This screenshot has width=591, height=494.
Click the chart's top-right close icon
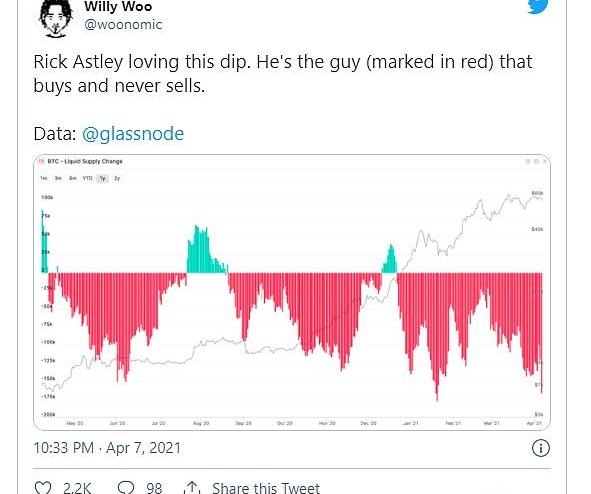click(544, 161)
